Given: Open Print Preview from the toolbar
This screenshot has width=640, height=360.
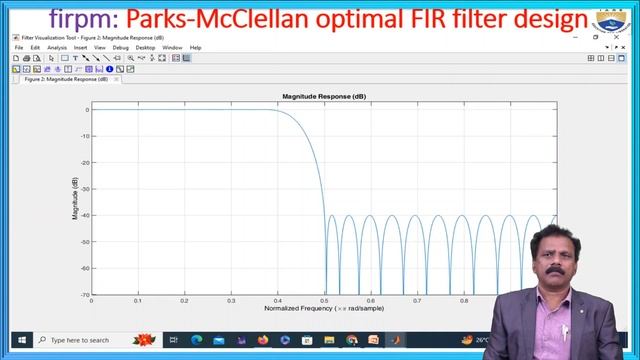Looking at the screenshot, I should pyautogui.click(x=37, y=58).
